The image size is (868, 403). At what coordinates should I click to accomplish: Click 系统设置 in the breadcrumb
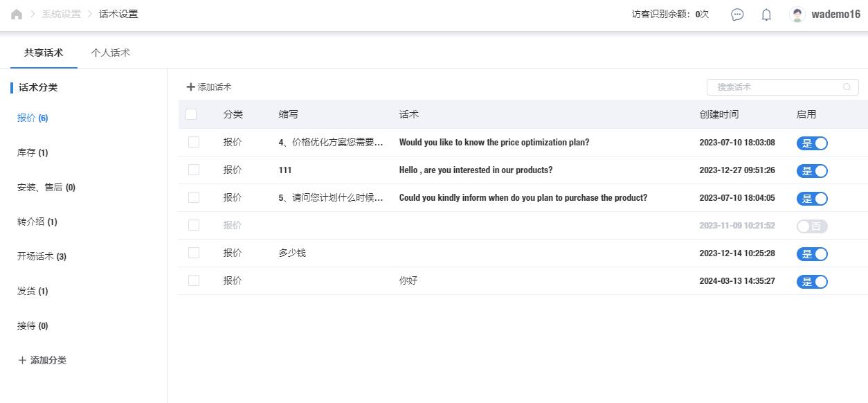pyautogui.click(x=61, y=15)
